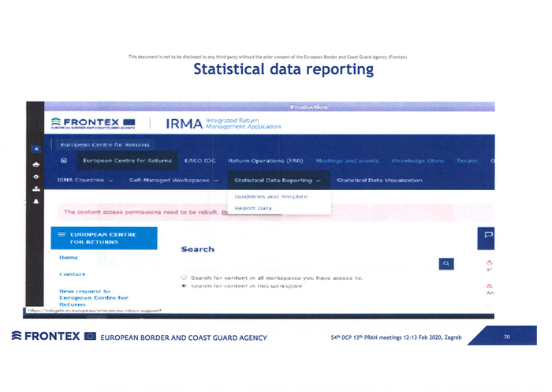The width and height of the screenshot is (552, 392).
Task: Click the hamburger icon beside European Centre heading
Action: point(61,235)
